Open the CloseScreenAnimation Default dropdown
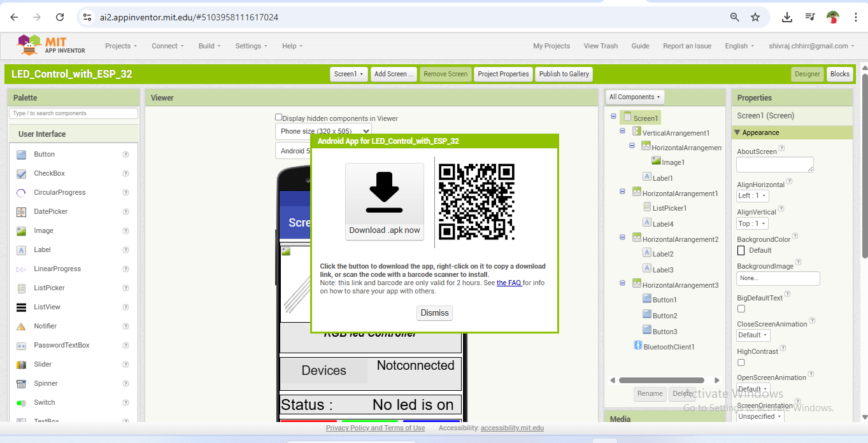Viewport: 868px width, 443px height. [753, 335]
